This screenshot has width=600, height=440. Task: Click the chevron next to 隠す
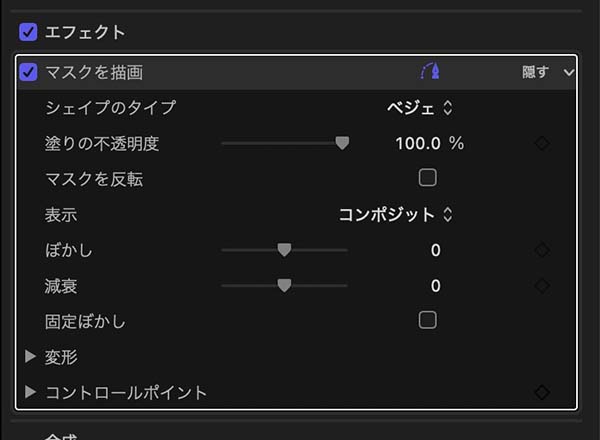[569, 72]
